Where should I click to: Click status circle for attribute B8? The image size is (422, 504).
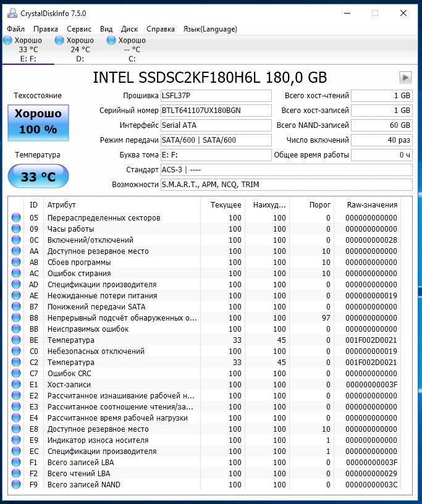(16, 317)
